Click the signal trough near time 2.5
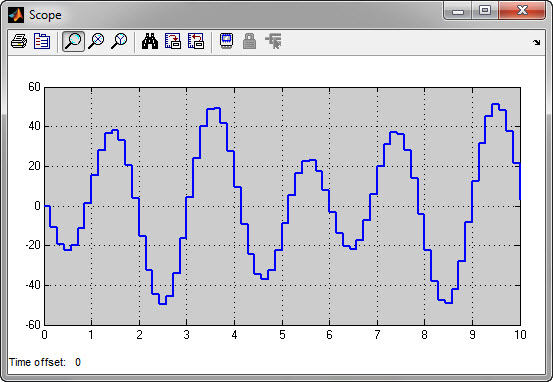 coord(162,304)
